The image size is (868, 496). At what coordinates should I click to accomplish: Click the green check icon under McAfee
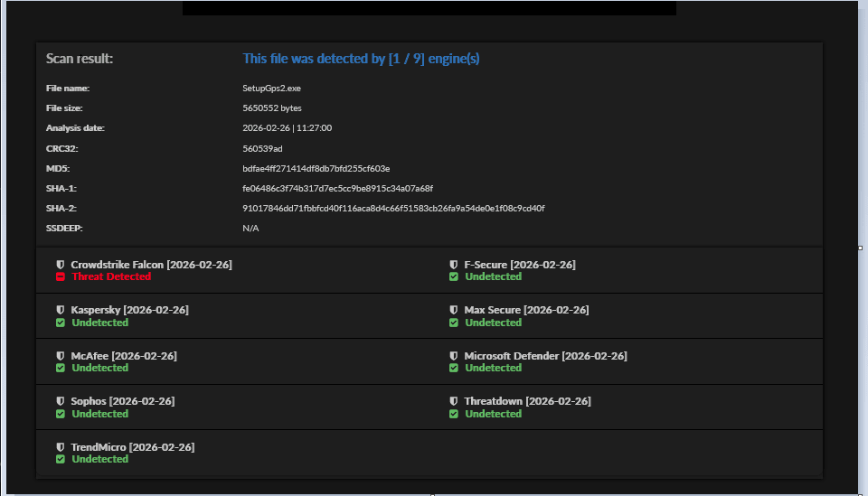click(x=61, y=368)
